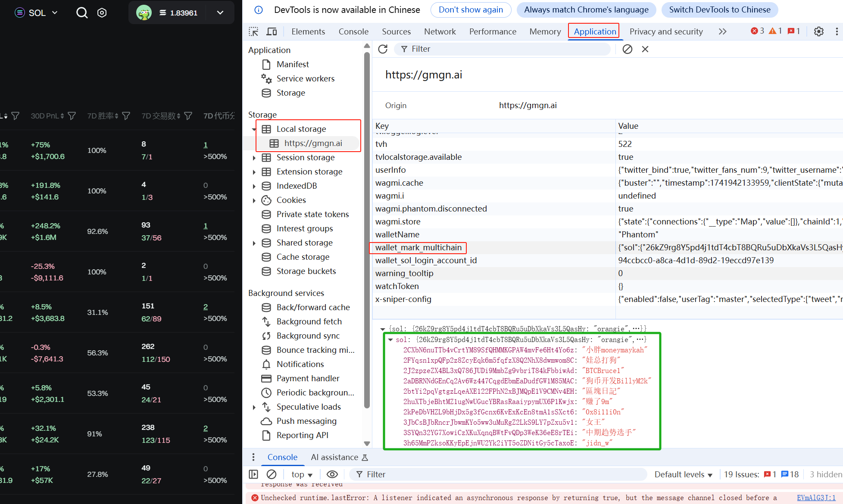Filter the 7D 胜率 column

(x=126, y=116)
